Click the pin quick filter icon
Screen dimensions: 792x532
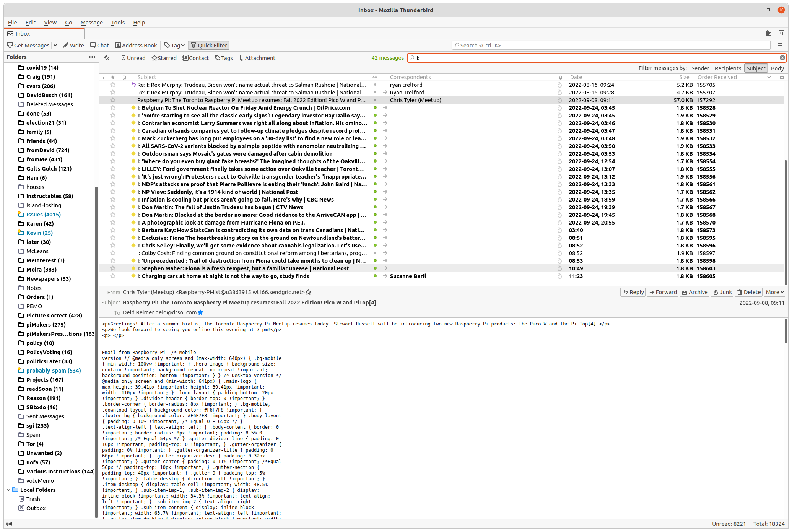(x=107, y=58)
